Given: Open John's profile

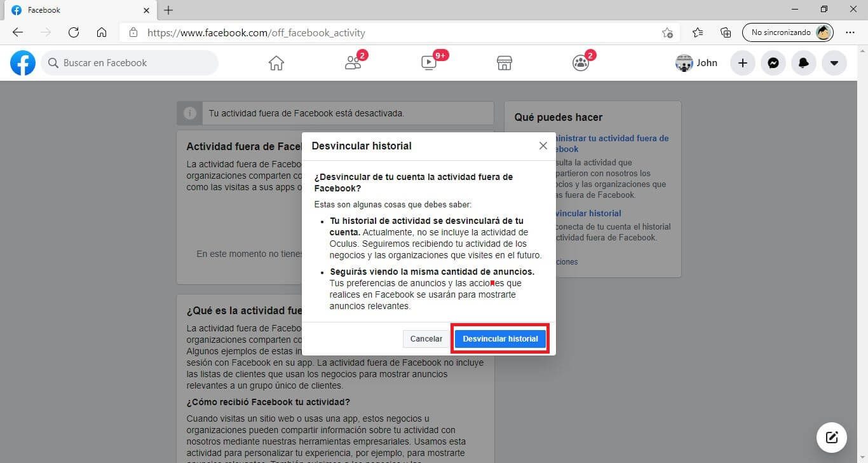Looking at the screenshot, I should click(x=696, y=63).
